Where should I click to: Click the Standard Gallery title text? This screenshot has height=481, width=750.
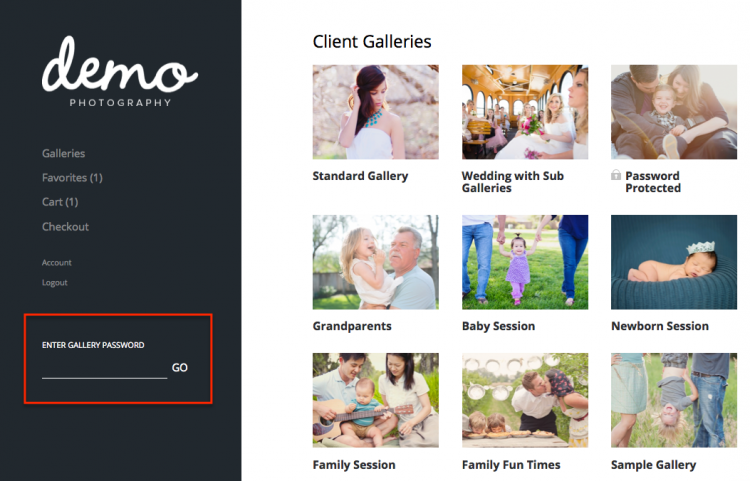[x=360, y=176]
